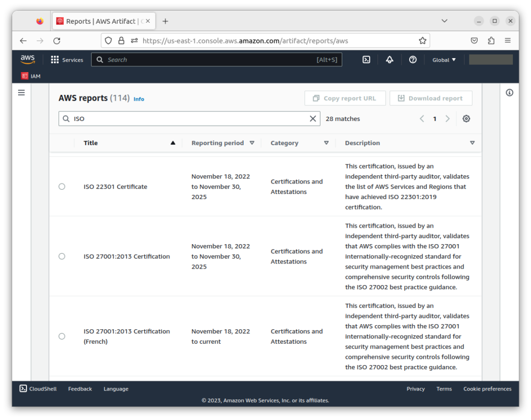Open the notifications bell
The width and height of the screenshot is (531, 420).
coord(389,60)
